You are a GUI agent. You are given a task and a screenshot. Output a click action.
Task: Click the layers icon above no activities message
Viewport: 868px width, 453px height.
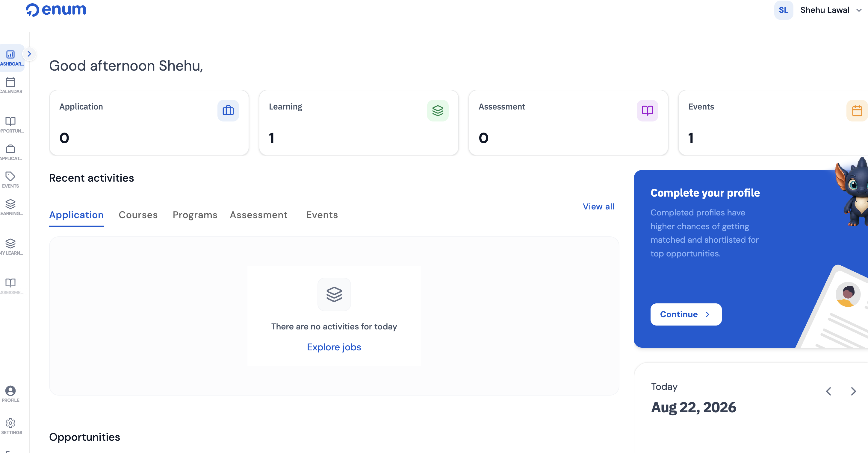[334, 294]
